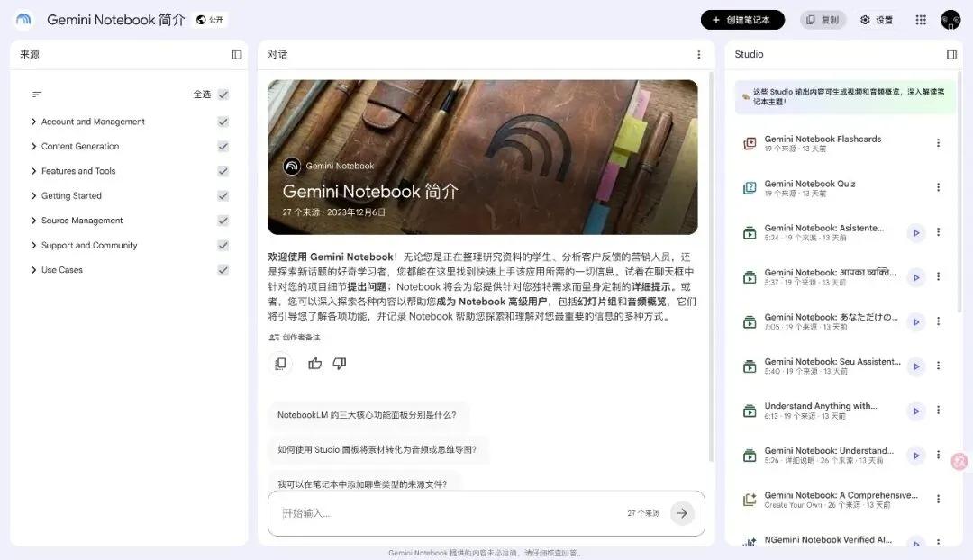Click the 创作者备注 author notes link
This screenshot has height=560, width=973.
point(295,338)
